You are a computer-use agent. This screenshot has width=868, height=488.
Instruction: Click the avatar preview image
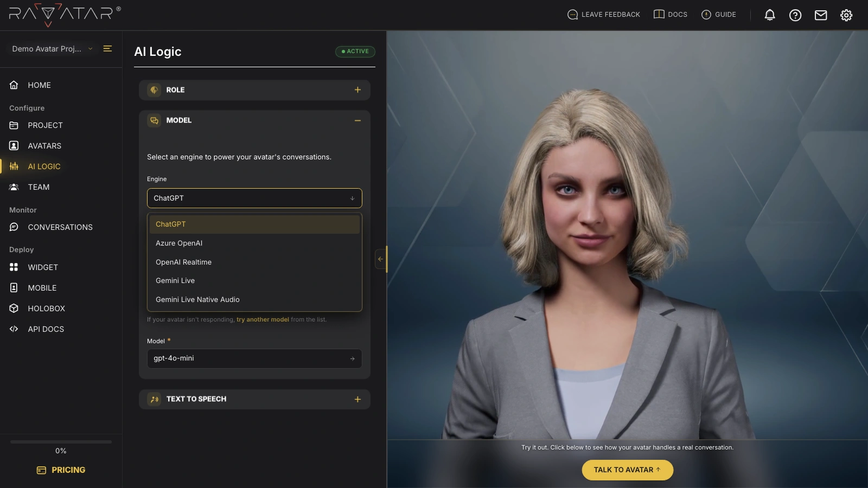click(x=628, y=235)
